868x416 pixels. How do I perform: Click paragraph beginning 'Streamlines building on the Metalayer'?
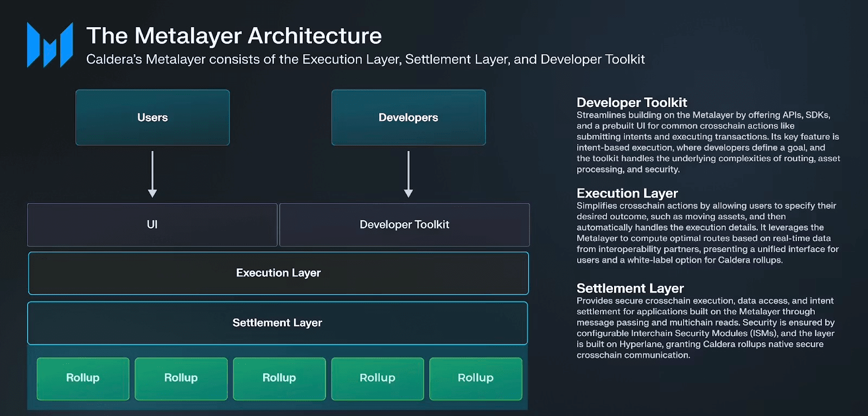click(708, 142)
